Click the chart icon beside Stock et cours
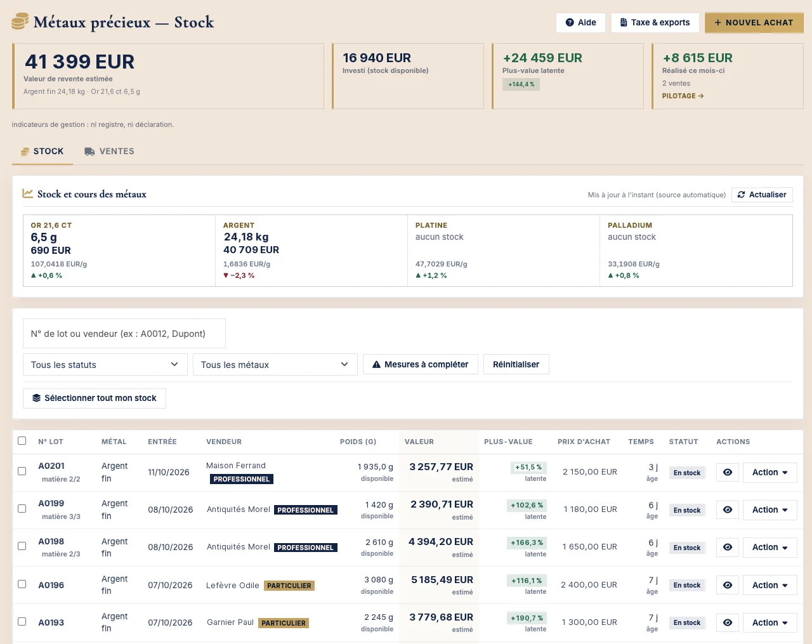 pos(28,194)
